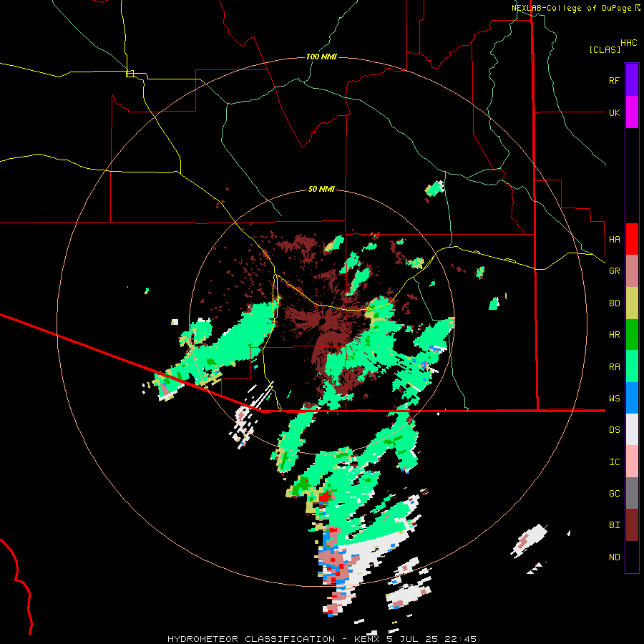Click the BD legend label
Image resolution: width=644 pixels, height=644 pixels.
coord(614,303)
